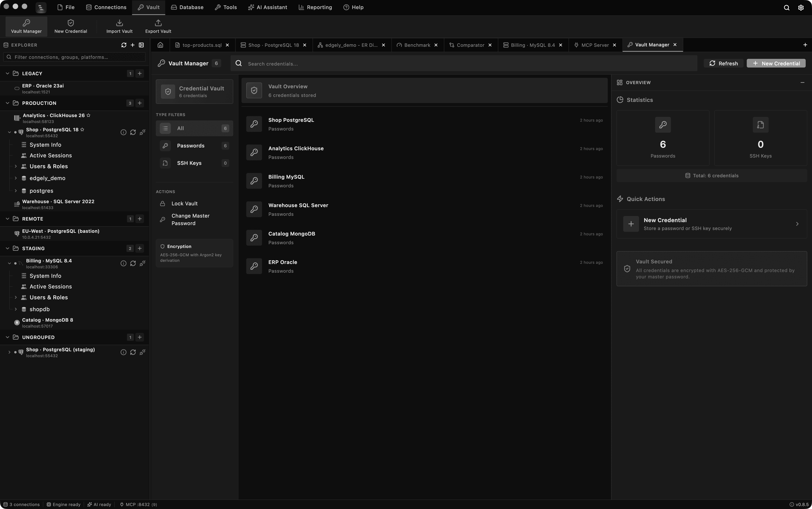Disconnect Shop · PostgreSQL (staging) connection
This screenshot has height=509, width=812.
[x=142, y=352]
